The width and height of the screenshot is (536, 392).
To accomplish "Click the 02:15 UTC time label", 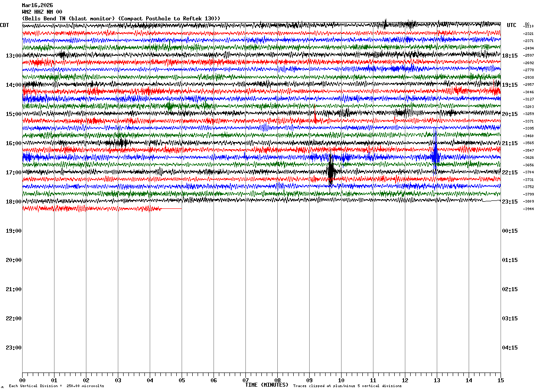I will click(510, 289).
